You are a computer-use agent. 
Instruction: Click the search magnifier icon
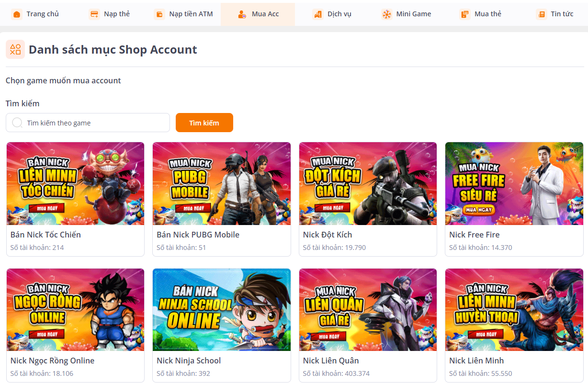click(17, 123)
